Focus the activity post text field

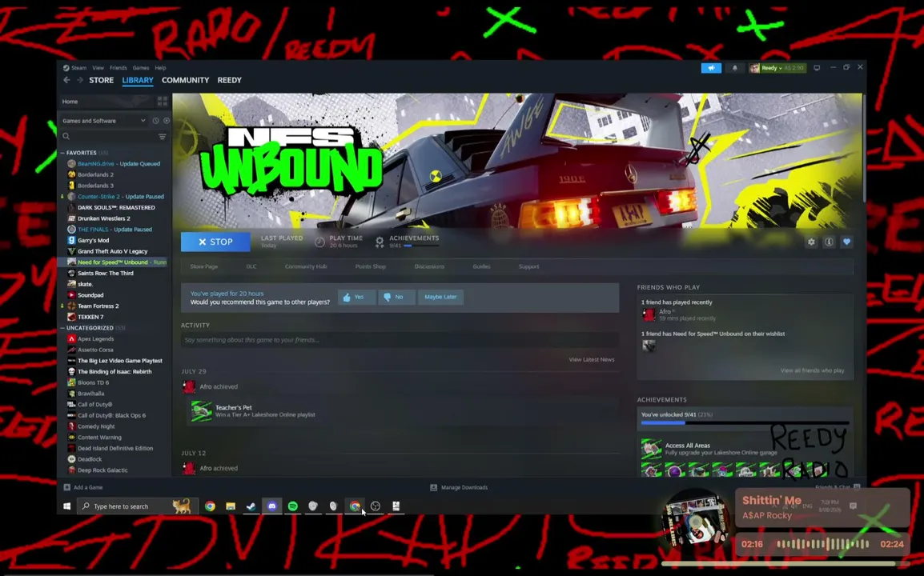click(x=400, y=340)
